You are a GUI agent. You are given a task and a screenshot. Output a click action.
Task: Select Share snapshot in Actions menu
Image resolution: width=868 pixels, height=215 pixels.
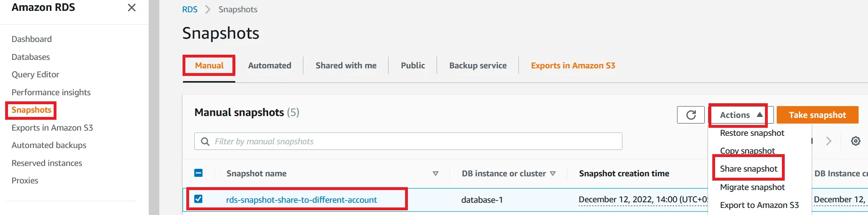click(749, 169)
